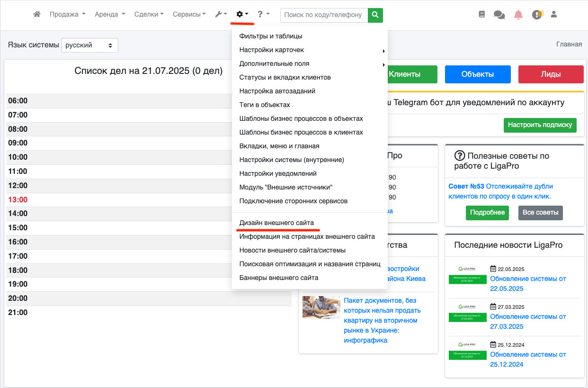Screen dimensions: 588x388
Task: Click the gear settings icon
Action: tap(242, 15)
